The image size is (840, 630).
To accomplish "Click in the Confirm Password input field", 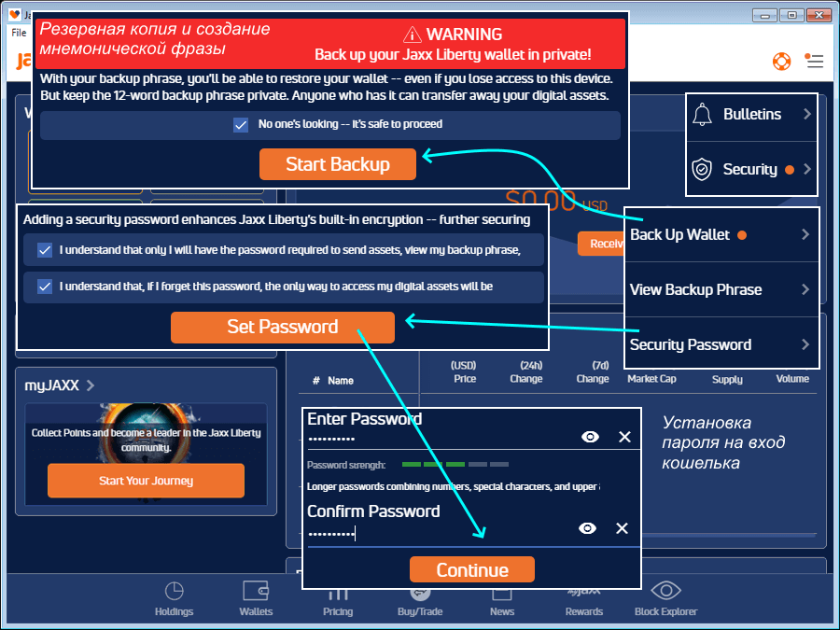I will 439,533.
